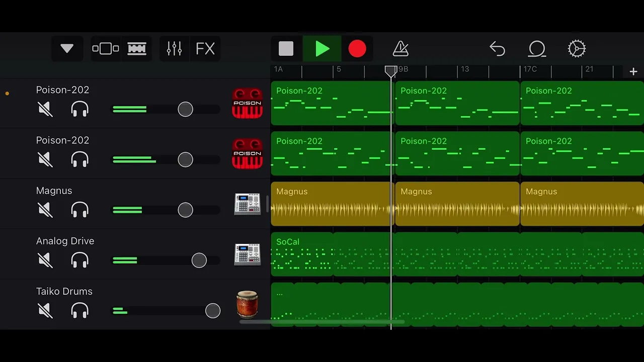Select the first Poison-202 track name
644x362 pixels.
click(x=62, y=90)
